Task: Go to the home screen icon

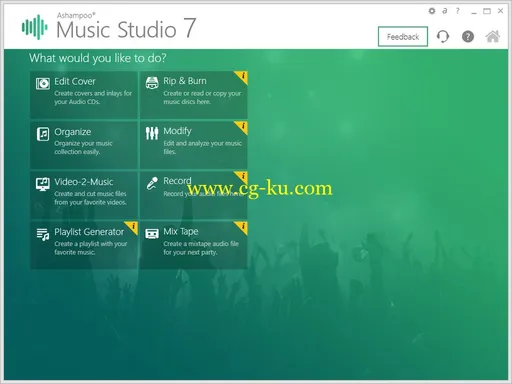Action: coord(493,36)
